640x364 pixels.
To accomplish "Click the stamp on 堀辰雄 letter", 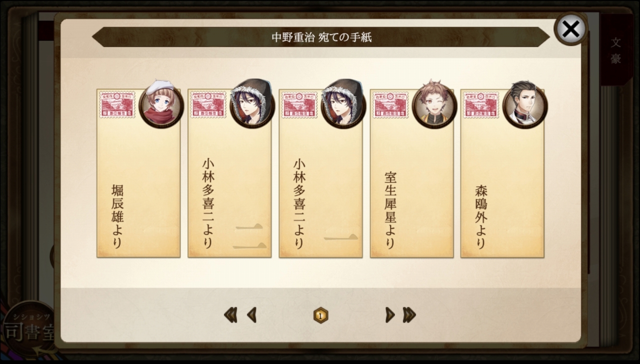I will pos(117,104).
